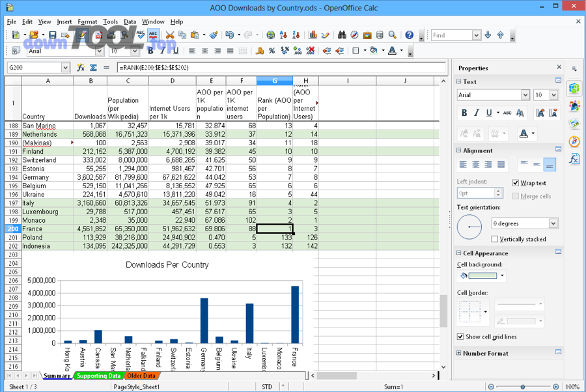
Task: Check Vertically stacked option
Action: click(x=495, y=239)
